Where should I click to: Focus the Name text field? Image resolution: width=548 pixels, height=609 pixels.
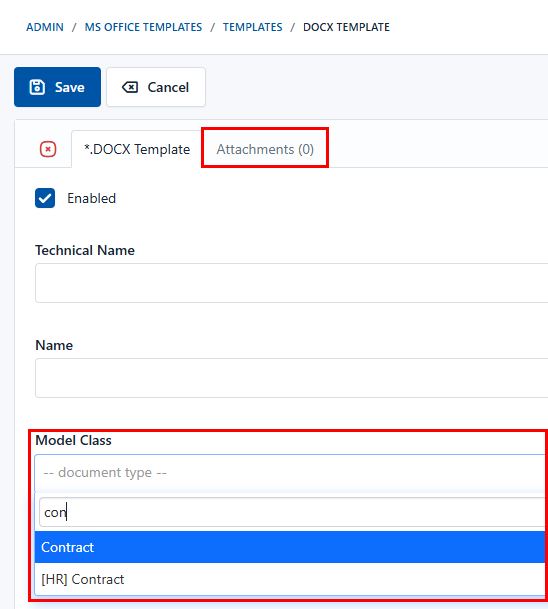pos(291,378)
